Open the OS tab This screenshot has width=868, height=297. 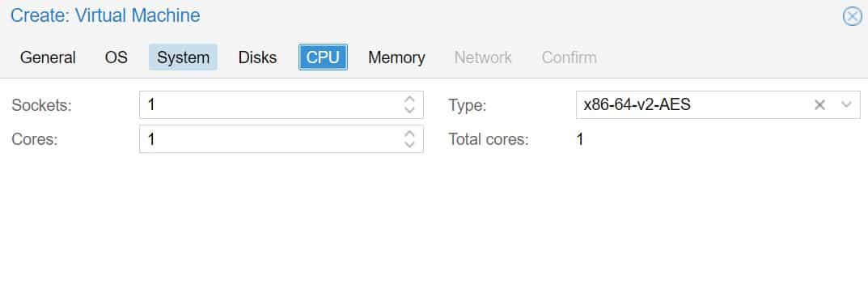[116, 57]
